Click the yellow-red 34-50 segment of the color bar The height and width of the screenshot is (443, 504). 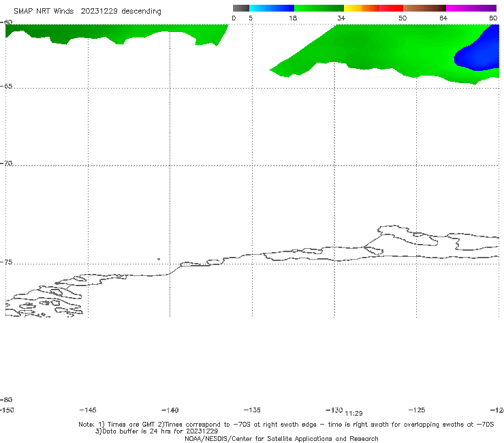click(373, 8)
